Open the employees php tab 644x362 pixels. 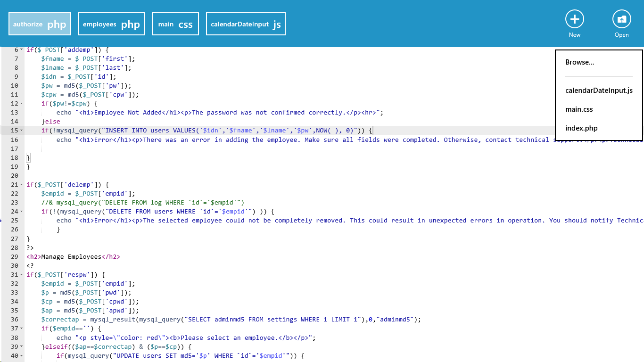point(111,24)
